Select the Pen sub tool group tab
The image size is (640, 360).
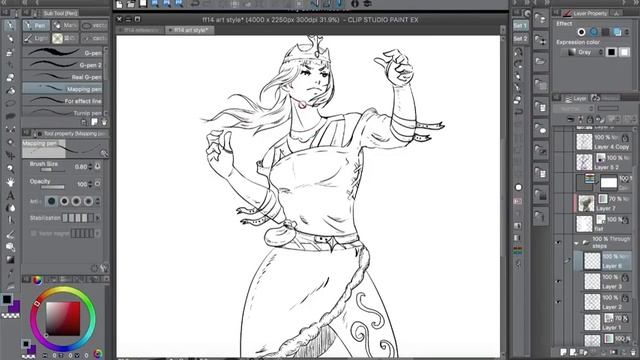click(36, 25)
